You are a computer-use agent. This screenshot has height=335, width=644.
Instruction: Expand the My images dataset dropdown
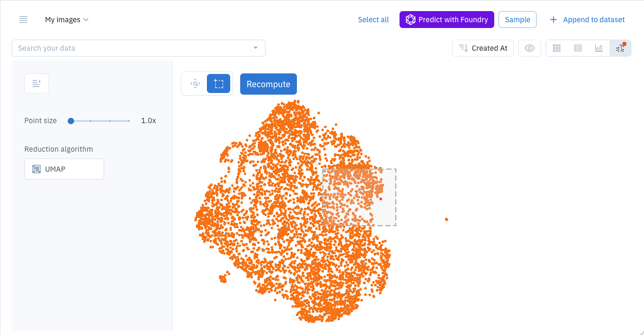tap(67, 20)
